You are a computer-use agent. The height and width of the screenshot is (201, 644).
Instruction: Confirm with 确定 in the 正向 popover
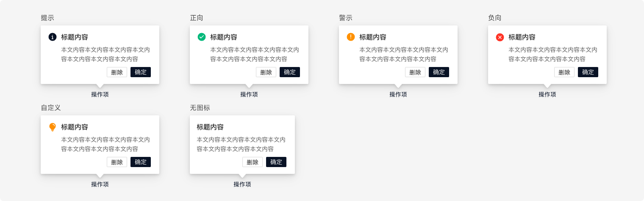click(x=290, y=72)
